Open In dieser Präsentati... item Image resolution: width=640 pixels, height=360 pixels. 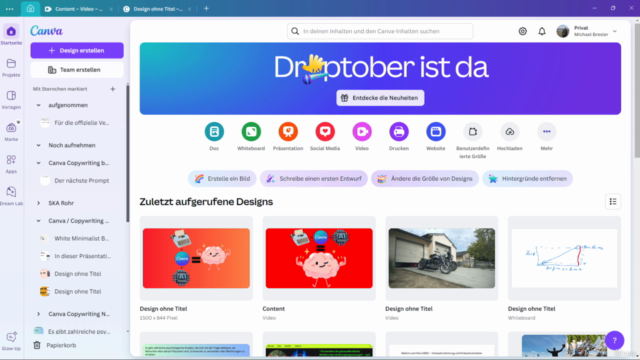coord(75,256)
